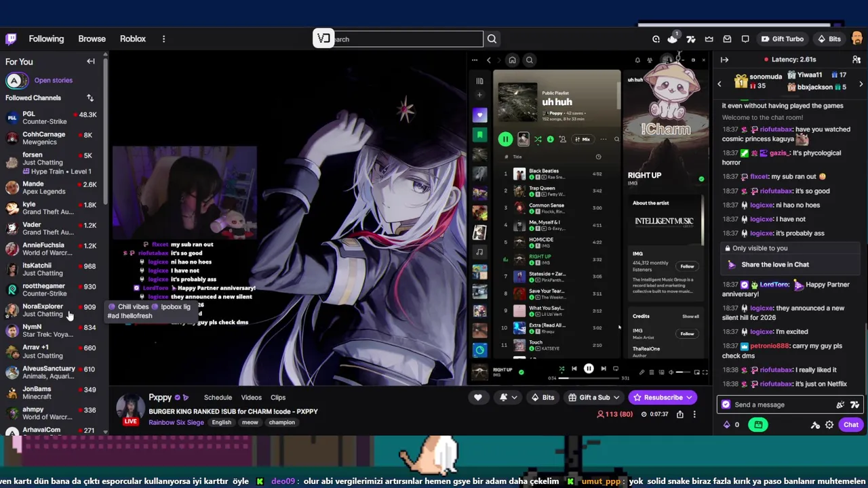Open the Mande Apex Legends channel
The width and height of the screenshot is (868, 488).
point(52,188)
